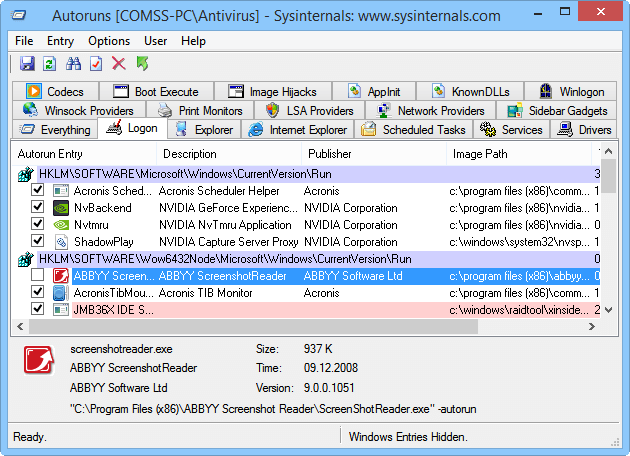Sort by Autorun Entry column header
The height and width of the screenshot is (456, 630).
tap(84, 154)
